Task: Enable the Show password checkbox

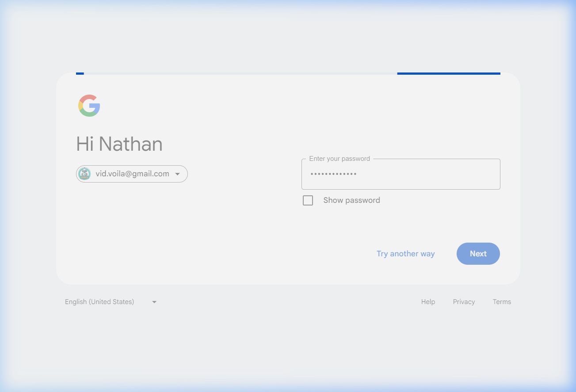Action: (x=308, y=201)
